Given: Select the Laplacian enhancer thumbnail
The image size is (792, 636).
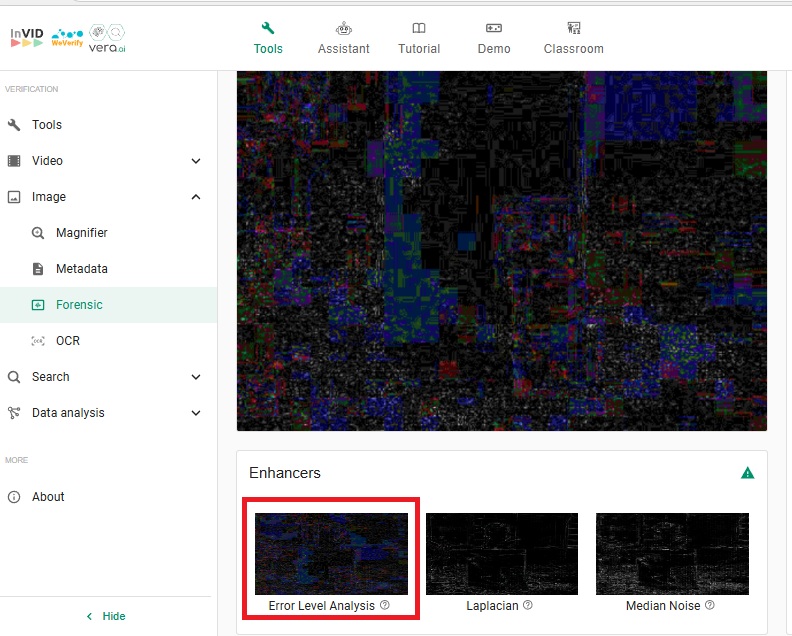Looking at the screenshot, I should 502,554.
